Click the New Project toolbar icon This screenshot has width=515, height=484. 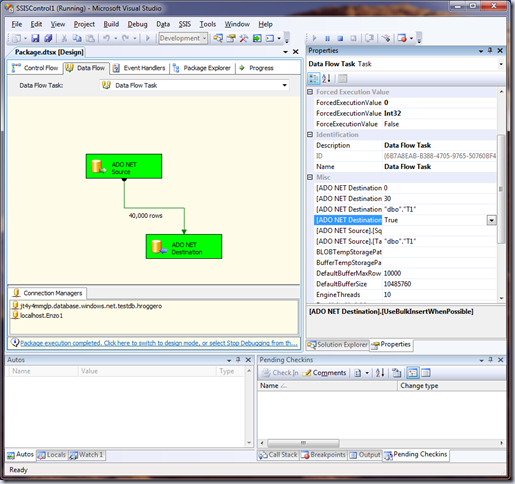(x=16, y=38)
